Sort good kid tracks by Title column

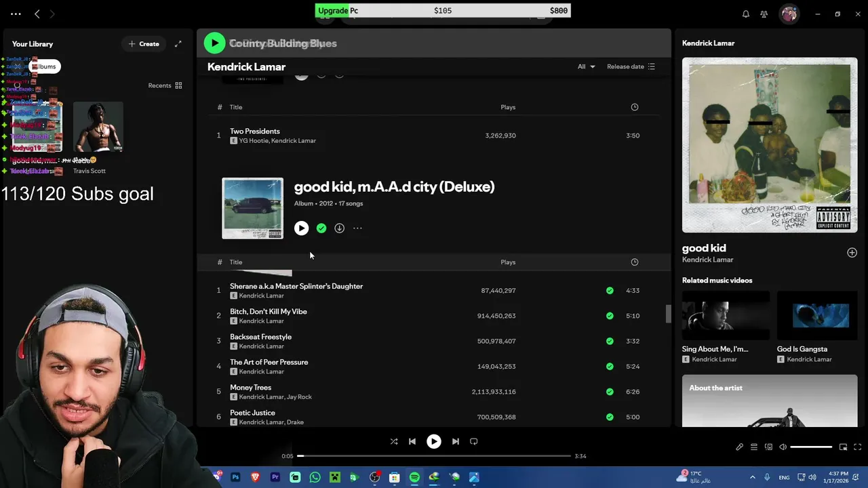[236, 262]
